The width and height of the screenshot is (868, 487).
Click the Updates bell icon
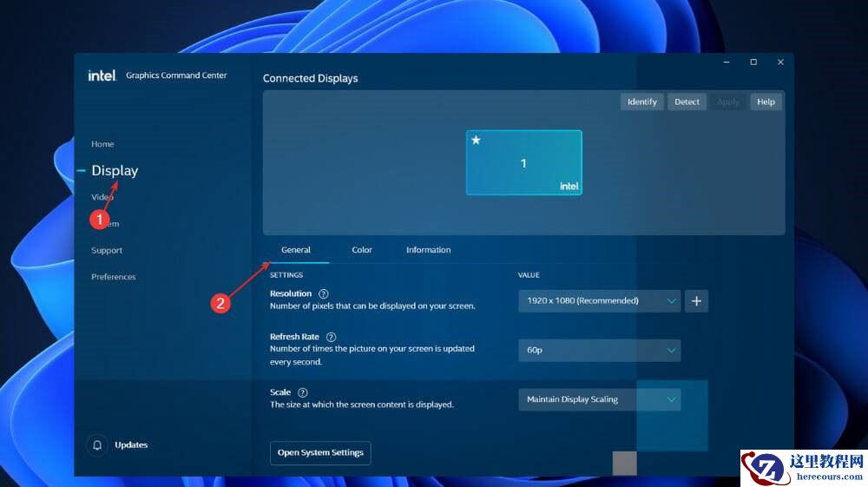(97, 445)
